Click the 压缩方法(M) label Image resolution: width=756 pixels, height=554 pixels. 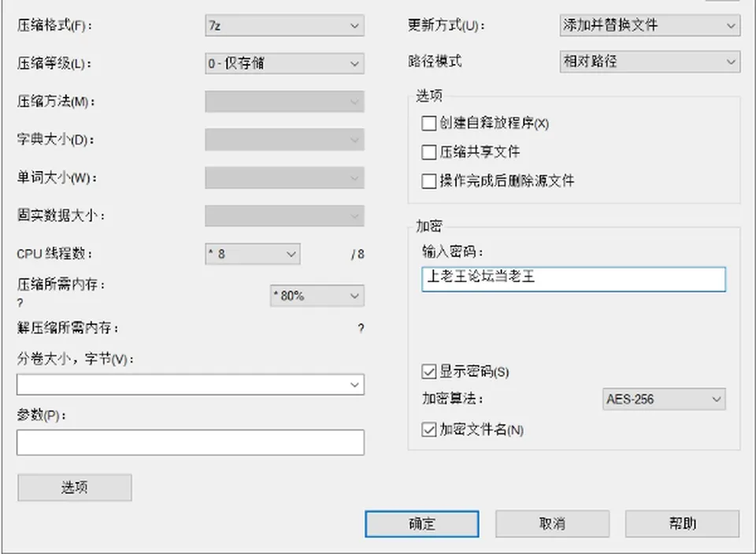pos(56,102)
